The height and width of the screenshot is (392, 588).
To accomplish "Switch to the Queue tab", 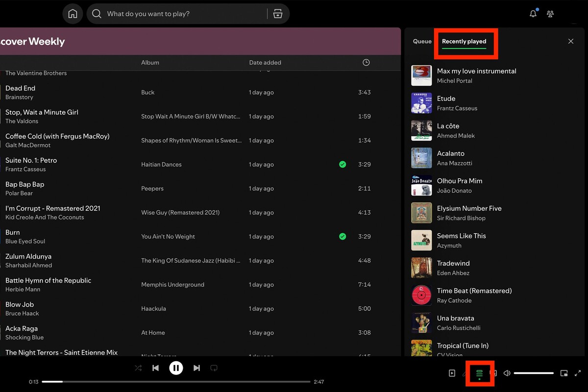I will (x=422, y=42).
